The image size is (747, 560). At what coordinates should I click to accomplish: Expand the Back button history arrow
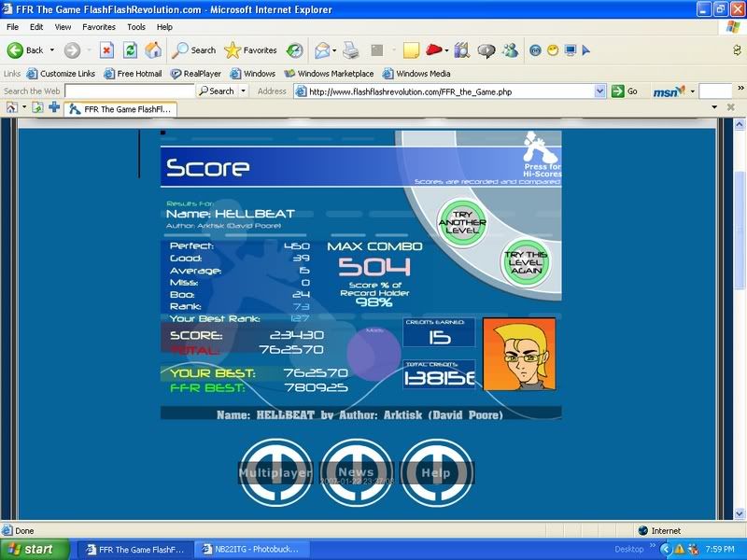52,50
